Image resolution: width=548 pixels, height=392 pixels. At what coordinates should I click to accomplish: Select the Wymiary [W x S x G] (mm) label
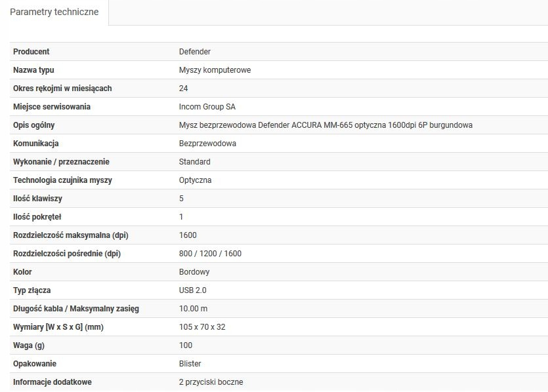pos(58,327)
